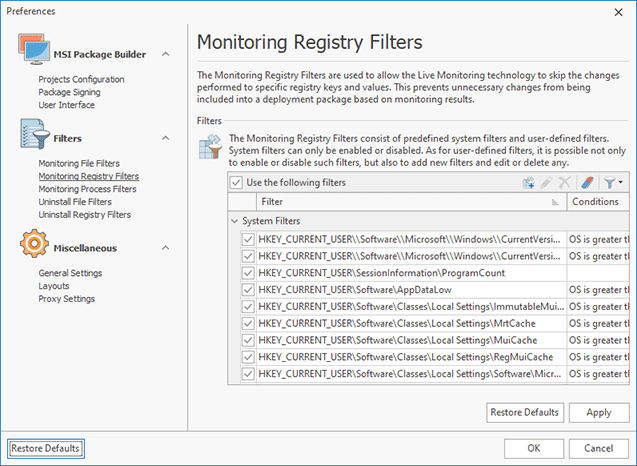
Task: Uncheck the Local Settings\MuiCache filter checkbox
Action: 248,340
